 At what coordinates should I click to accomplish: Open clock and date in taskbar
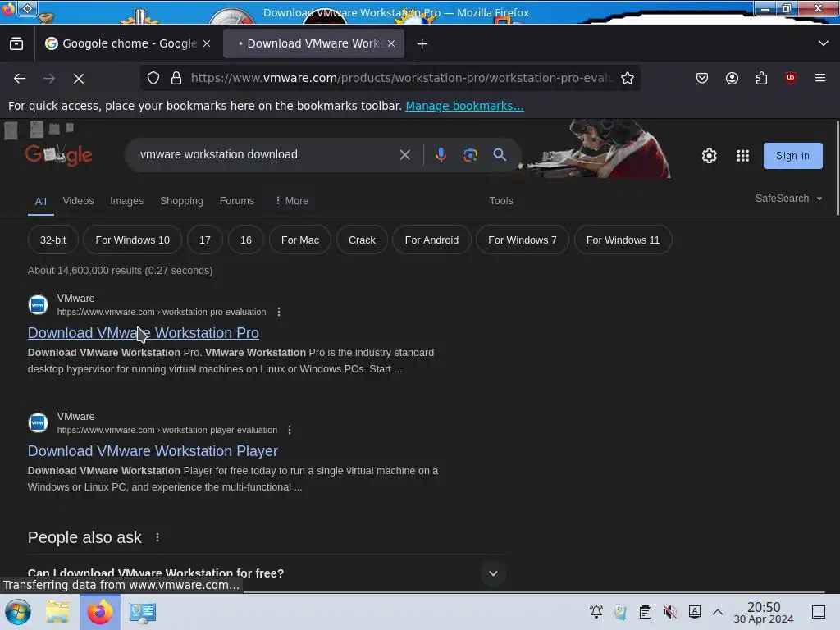764,612
